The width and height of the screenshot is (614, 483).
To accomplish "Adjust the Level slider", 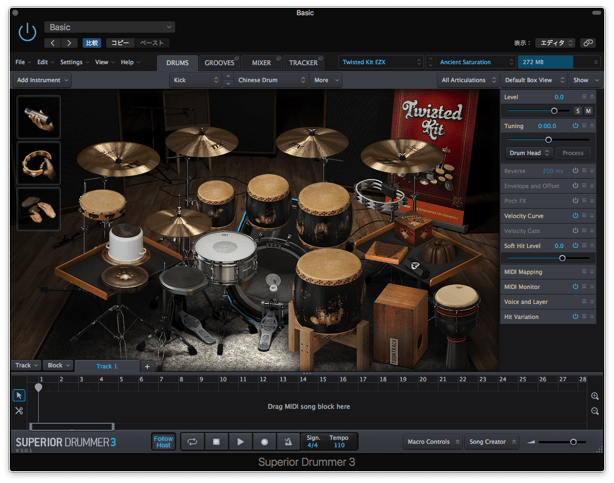I will [554, 111].
